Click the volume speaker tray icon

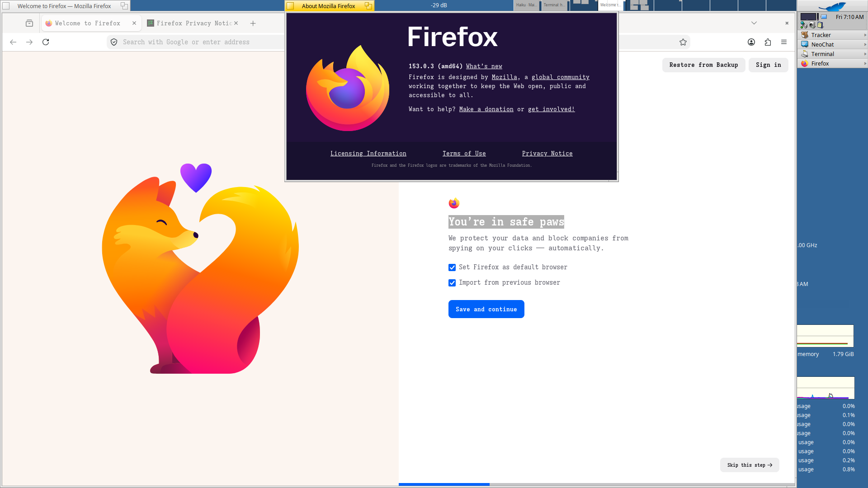pos(812,25)
